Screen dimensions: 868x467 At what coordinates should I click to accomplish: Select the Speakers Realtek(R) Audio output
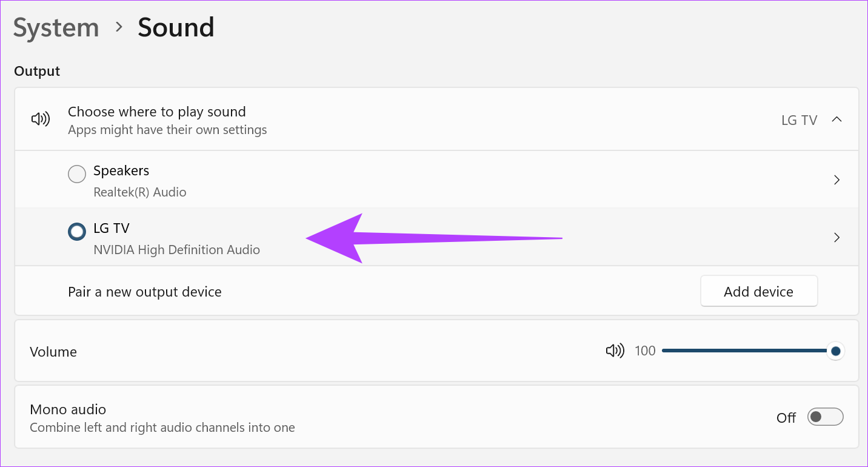pos(77,173)
